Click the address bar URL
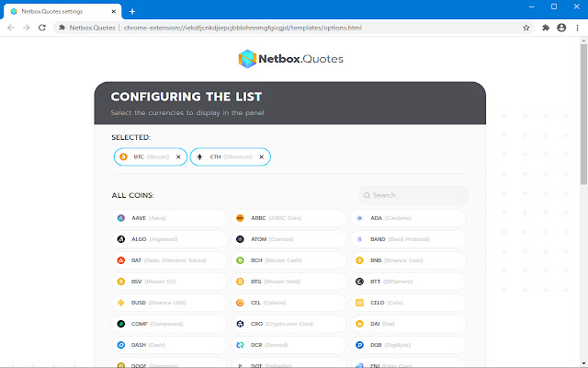Viewport: 588px width, 368px height. [x=243, y=28]
